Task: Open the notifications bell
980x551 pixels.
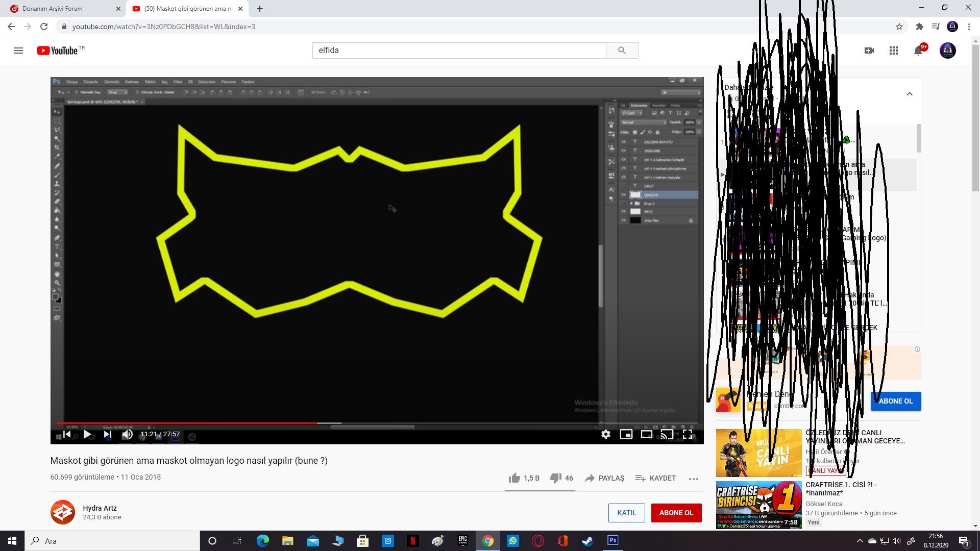Action: (918, 51)
